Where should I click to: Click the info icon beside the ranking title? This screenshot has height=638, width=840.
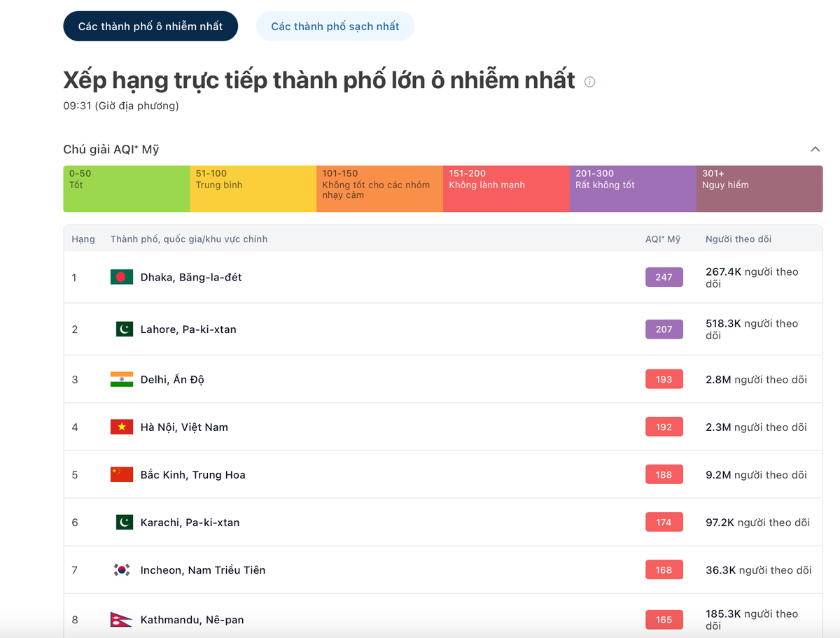[x=589, y=82]
